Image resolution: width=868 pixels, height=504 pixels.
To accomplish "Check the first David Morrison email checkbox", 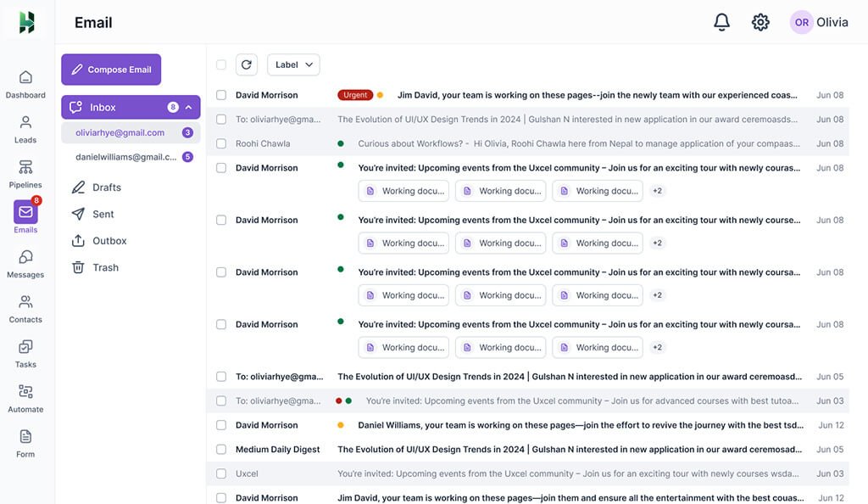I will [220, 93].
